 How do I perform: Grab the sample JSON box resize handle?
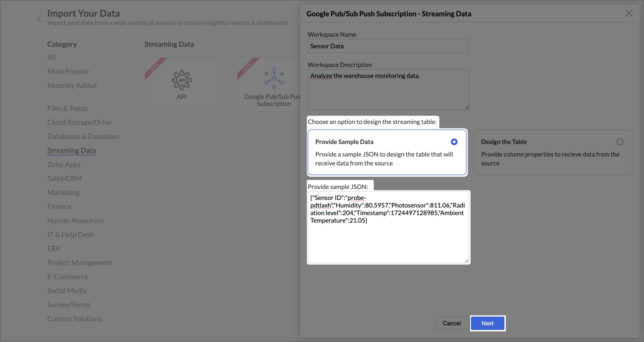467,261
